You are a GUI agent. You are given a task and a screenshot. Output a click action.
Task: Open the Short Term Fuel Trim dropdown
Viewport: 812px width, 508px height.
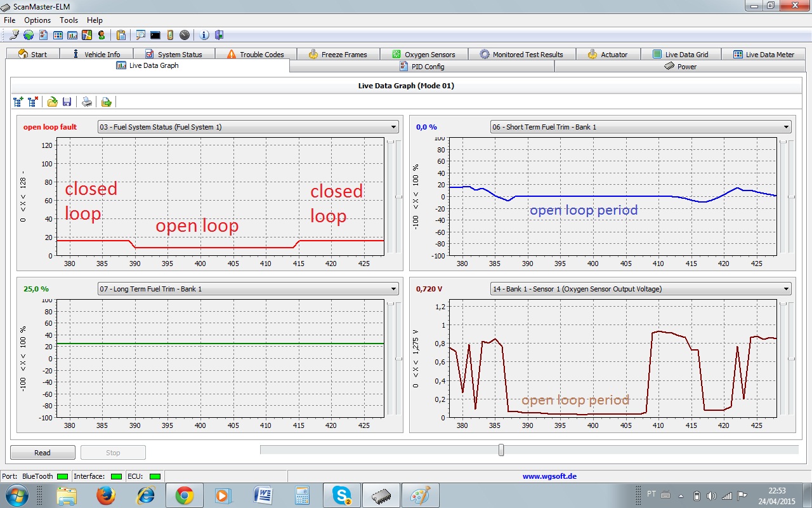786,127
